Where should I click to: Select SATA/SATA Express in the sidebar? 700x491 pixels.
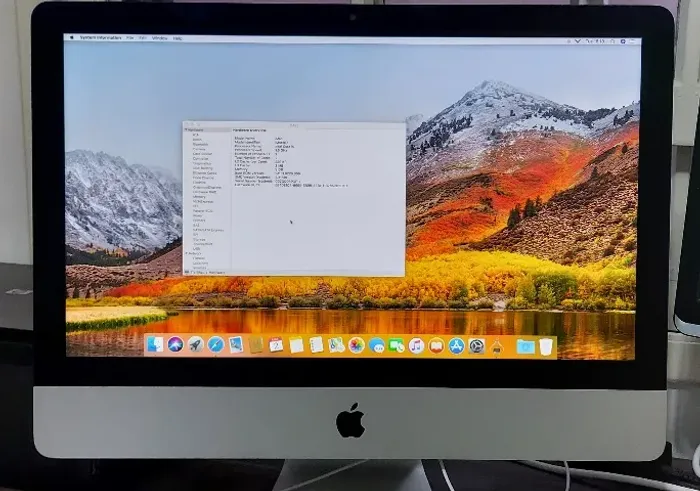208,230
